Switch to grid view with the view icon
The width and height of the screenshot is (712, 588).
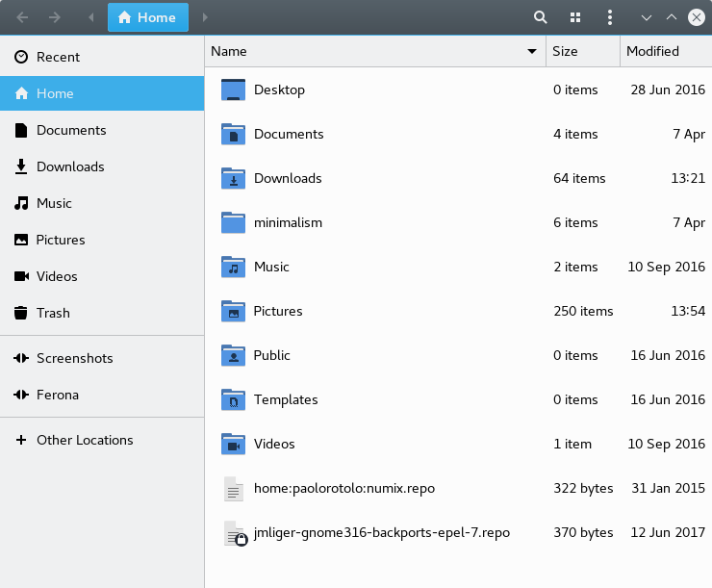coord(575,17)
